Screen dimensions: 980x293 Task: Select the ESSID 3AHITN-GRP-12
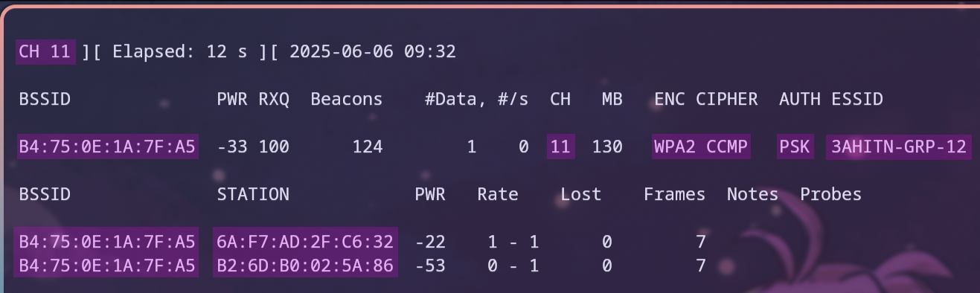pyautogui.click(x=898, y=147)
